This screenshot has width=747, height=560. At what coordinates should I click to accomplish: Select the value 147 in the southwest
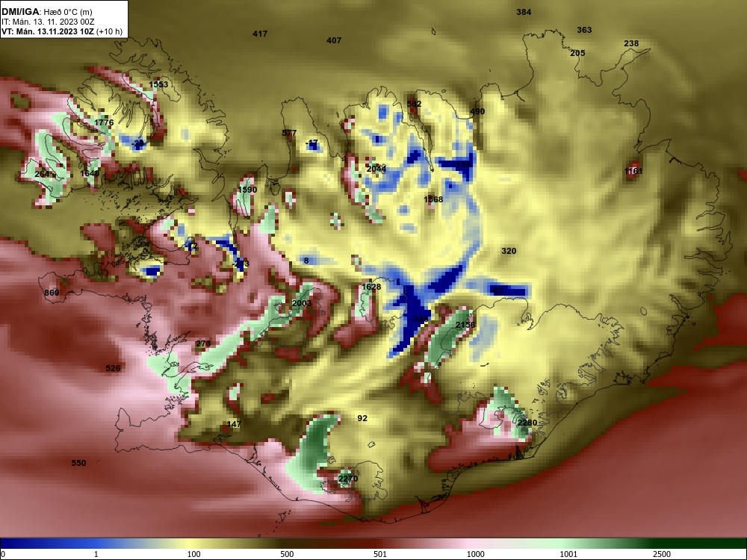(x=234, y=424)
